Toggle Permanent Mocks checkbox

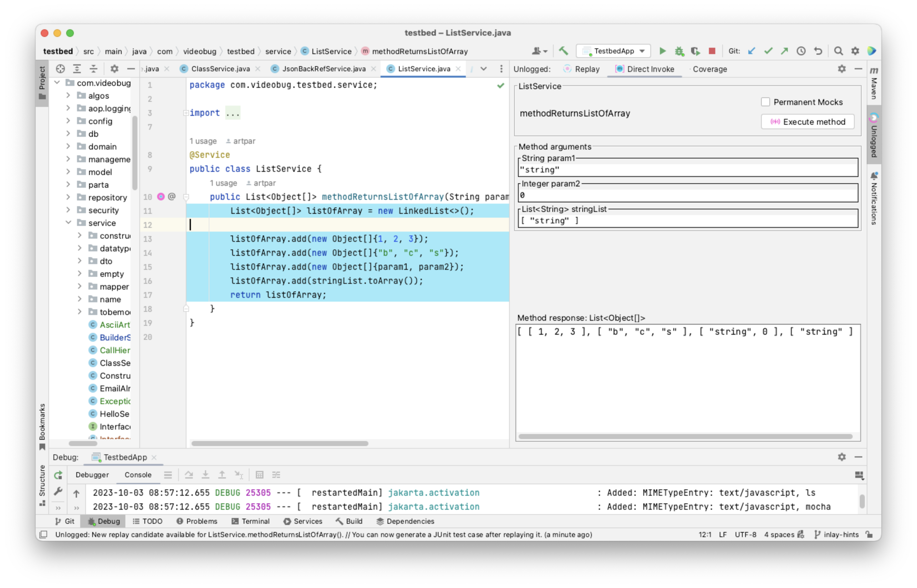[x=764, y=101]
